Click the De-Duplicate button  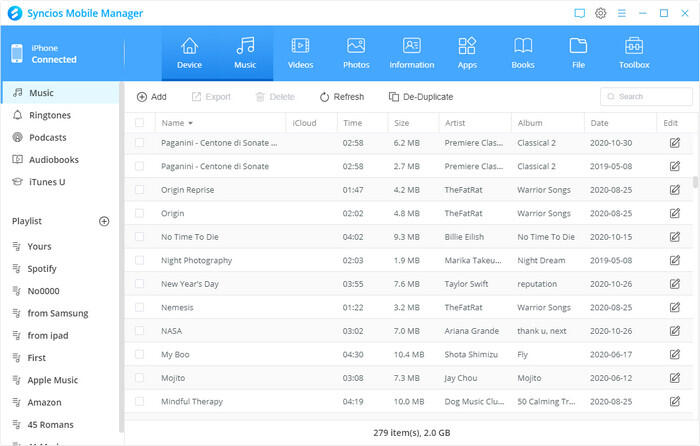point(419,97)
